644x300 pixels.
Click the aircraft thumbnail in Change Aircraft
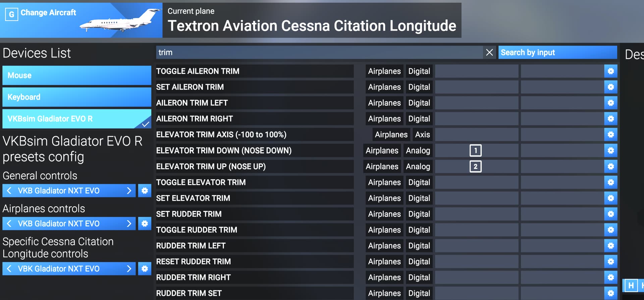pyautogui.click(x=121, y=21)
